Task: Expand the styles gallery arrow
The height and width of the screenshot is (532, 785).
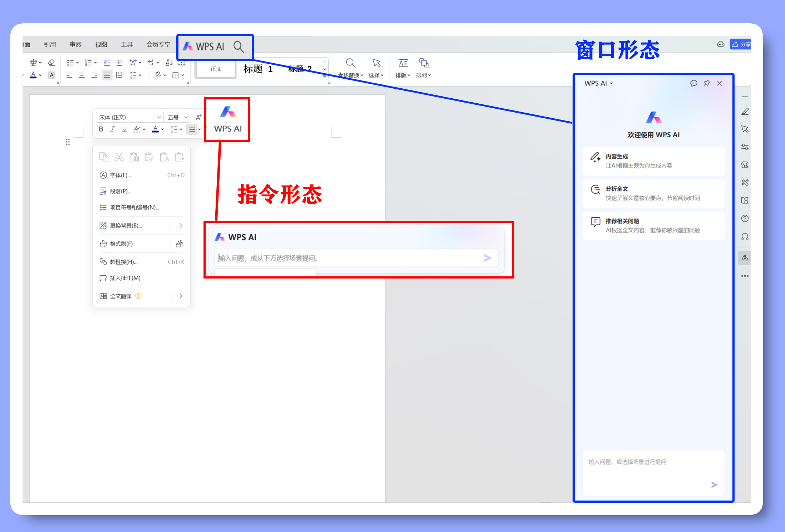Action: click(x=324, y=75)
